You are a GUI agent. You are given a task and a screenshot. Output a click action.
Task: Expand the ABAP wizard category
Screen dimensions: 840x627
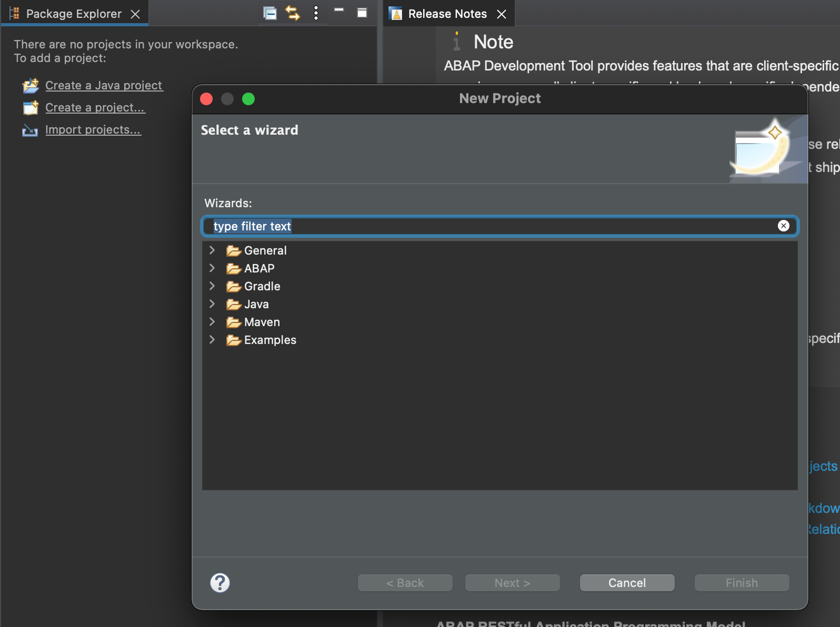pyautogui.click(x=212, y=268)
